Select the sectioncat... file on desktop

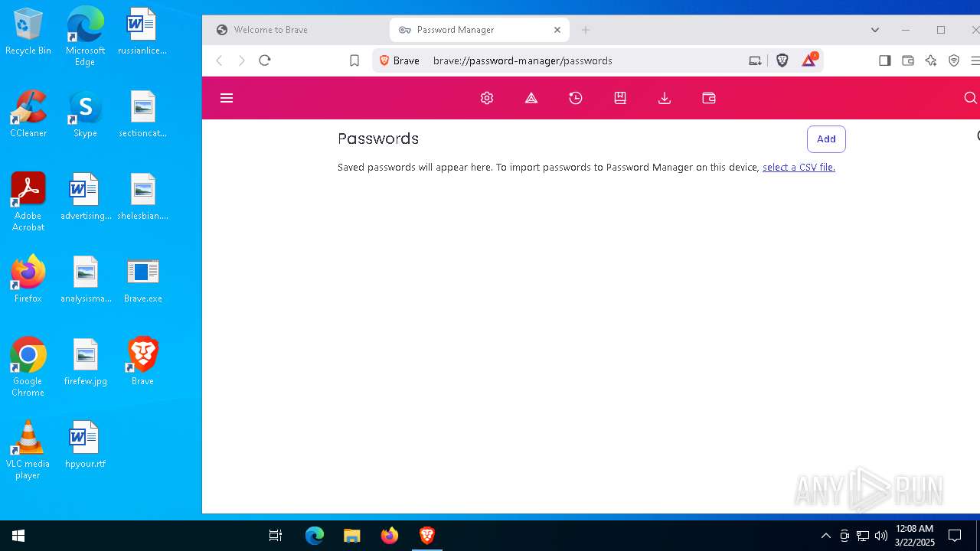pyautogui.click(x=142, y=115)
